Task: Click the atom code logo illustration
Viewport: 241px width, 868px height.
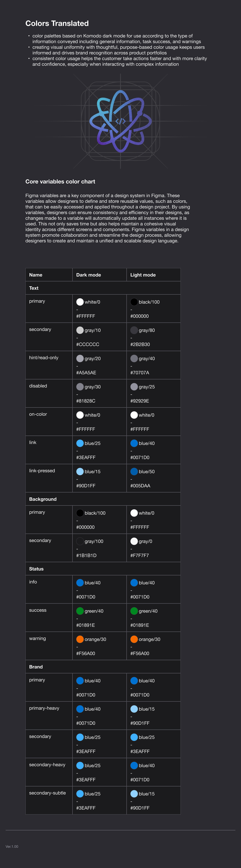Action: coord(120,121)
